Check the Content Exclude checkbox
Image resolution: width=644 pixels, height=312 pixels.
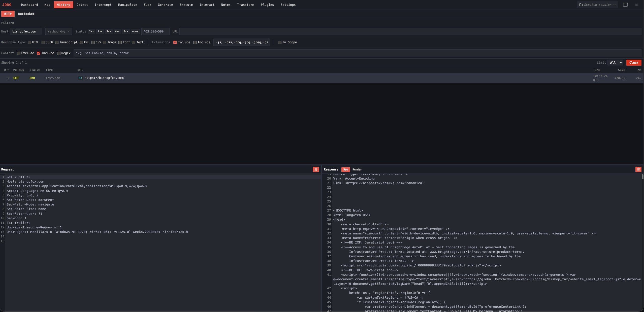[x=19, y=53]
